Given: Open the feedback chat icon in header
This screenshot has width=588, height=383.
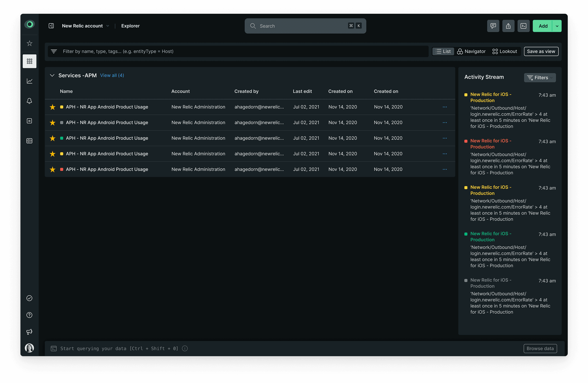Looking at the screenshot, I should point(493,26).
